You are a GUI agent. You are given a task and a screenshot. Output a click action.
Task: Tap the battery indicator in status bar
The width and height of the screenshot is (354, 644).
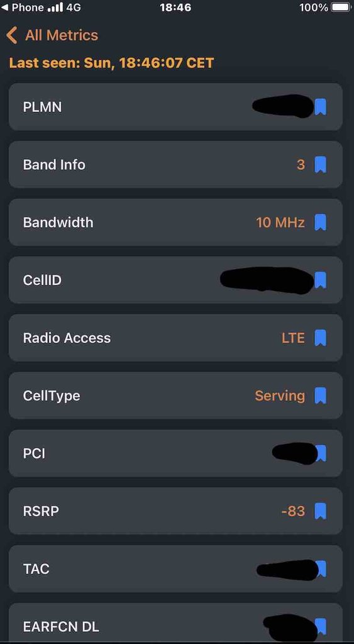[340, 8]
